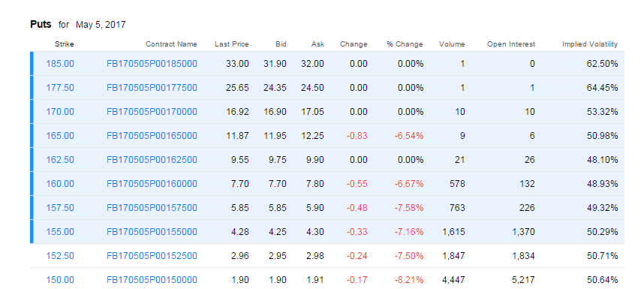Screen dimensions: 644x289
Task: Sort by the Volume column header
Action: pyautogui.click(x=452, y=44)
